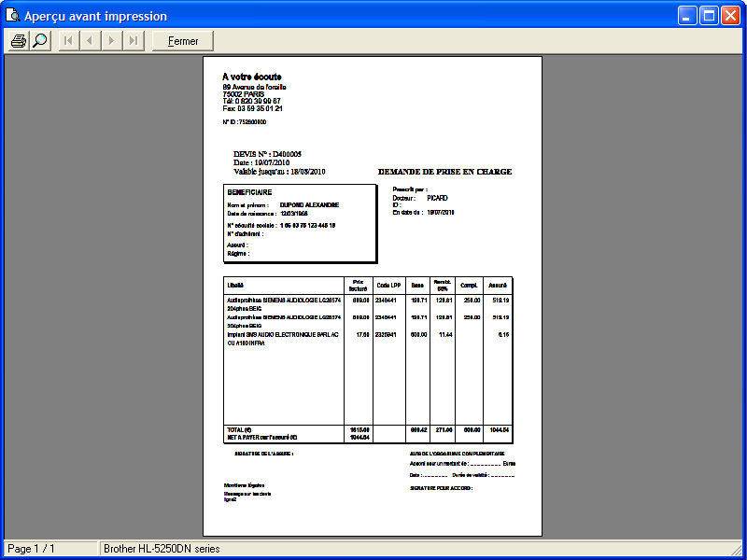Click the 'A votre écoute' header text
Image resolution: width=747 pixels, height=560 pixels.
251,77
